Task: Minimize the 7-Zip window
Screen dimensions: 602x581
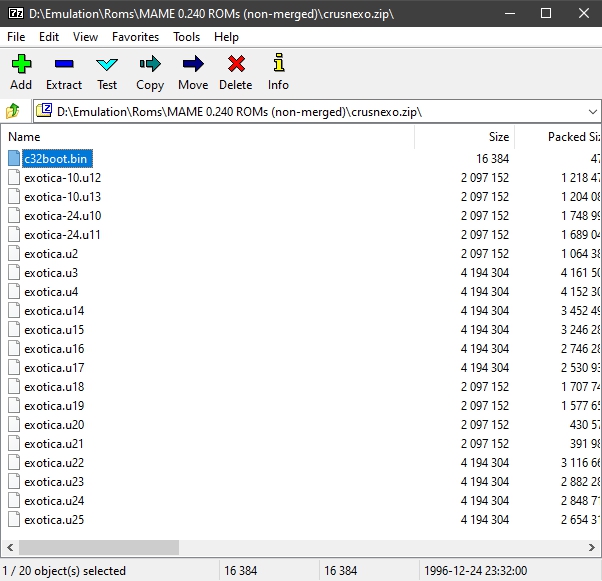Action: tap(510, 13)
